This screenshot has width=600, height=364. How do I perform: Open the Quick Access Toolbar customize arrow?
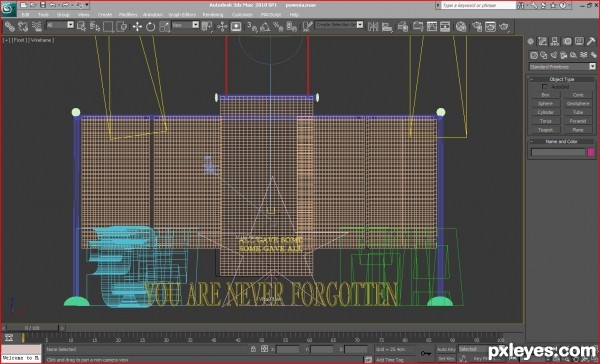[x=87, y=5]
